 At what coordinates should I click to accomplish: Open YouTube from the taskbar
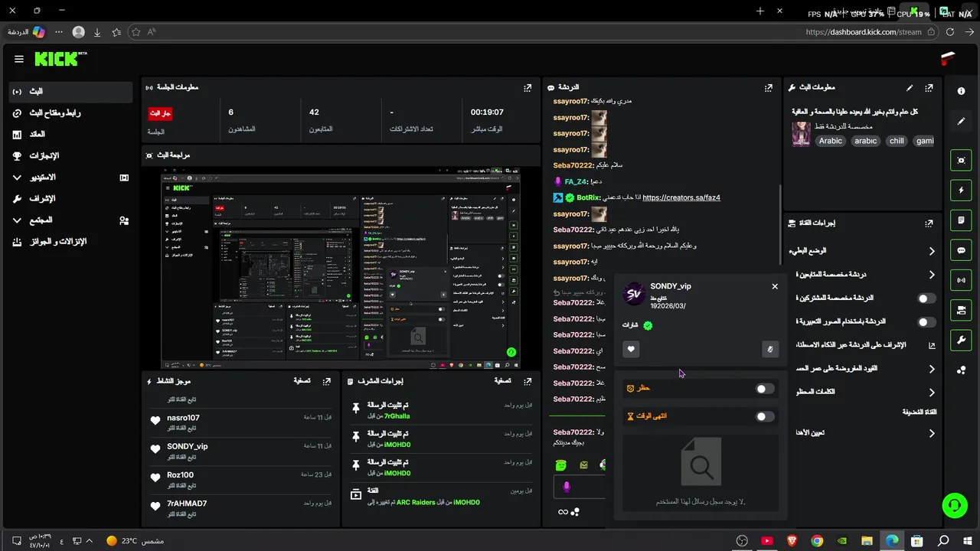[x=766, y=541]
